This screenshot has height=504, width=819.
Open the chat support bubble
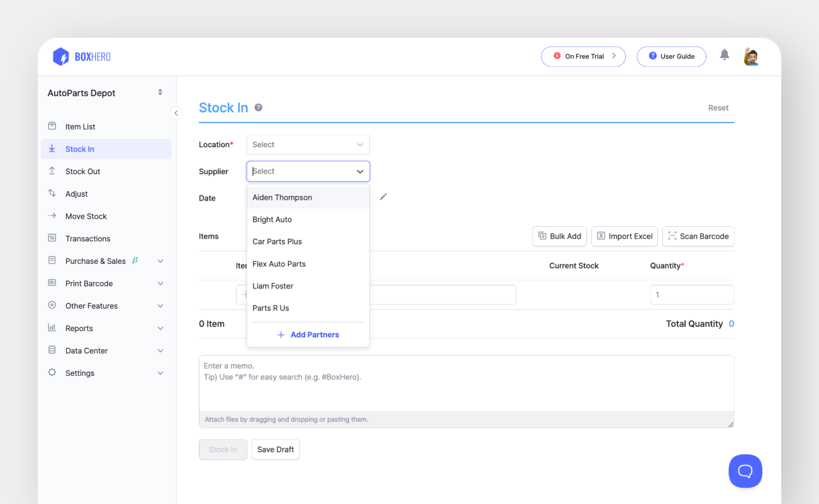point(745,471)
